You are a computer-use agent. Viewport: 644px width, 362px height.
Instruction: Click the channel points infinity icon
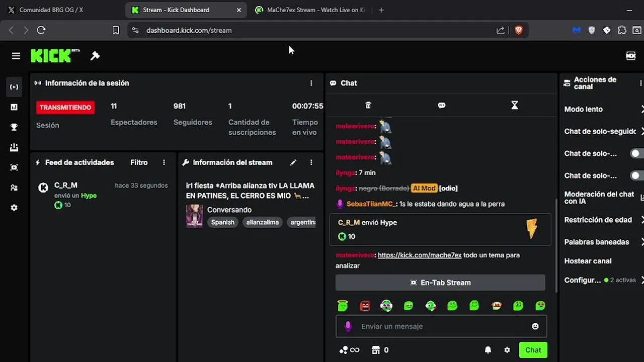coord(349,350)
